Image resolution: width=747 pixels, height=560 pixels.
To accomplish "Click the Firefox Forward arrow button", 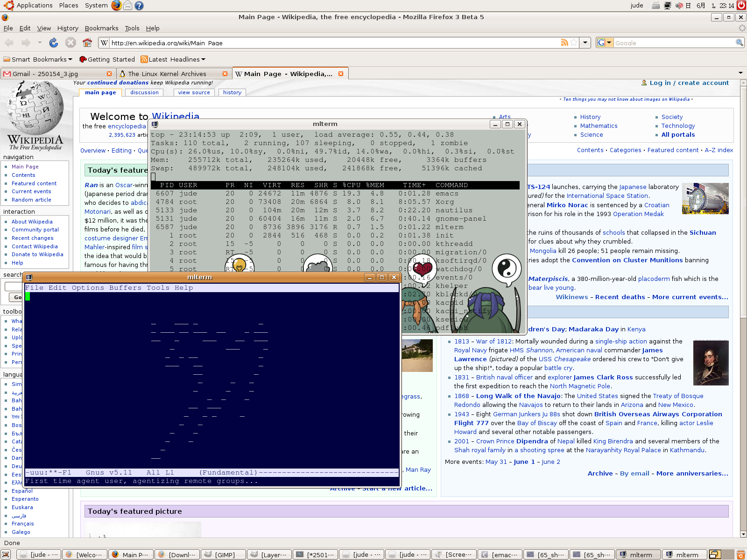I will click(26, 42).
